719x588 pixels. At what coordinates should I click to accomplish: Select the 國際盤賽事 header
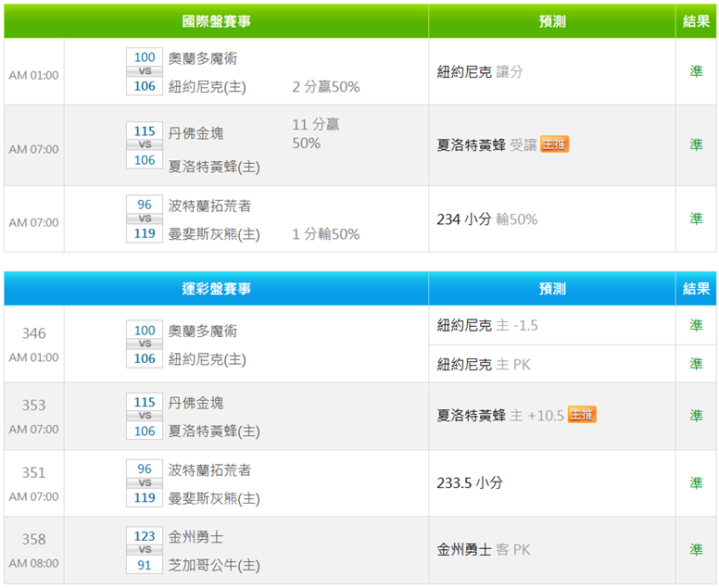tap(217, 21)
